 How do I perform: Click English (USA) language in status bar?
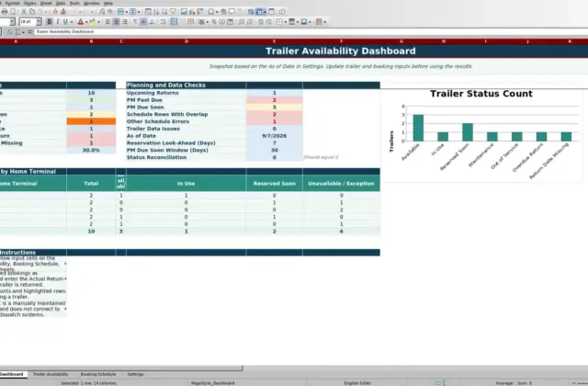coord(357,383)
